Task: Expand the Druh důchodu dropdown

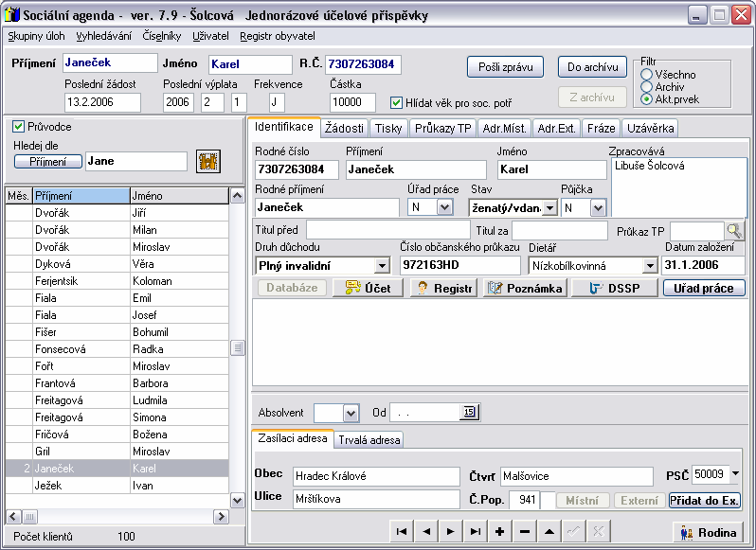Action: (x=382, y=265)
